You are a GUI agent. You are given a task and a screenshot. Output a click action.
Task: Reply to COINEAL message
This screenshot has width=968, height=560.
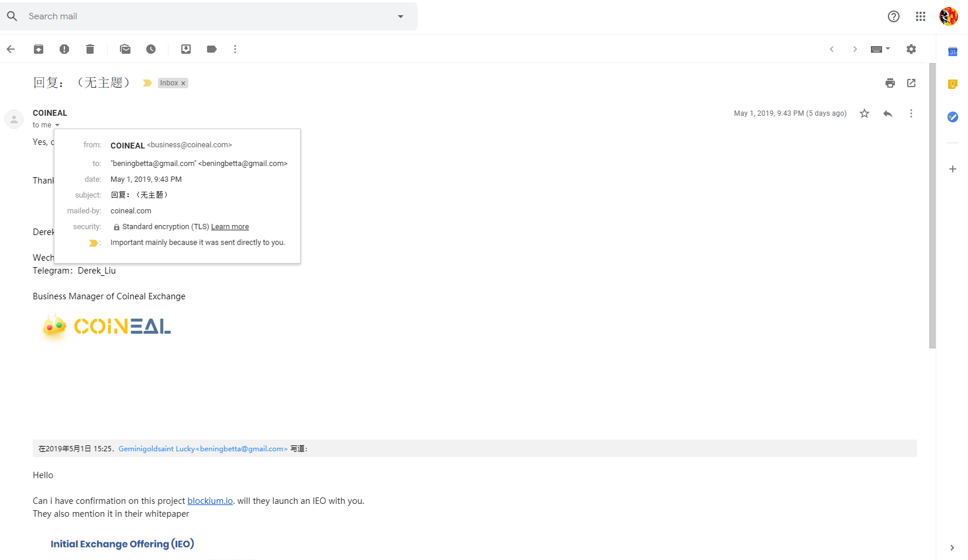click(x=888, y=113)
